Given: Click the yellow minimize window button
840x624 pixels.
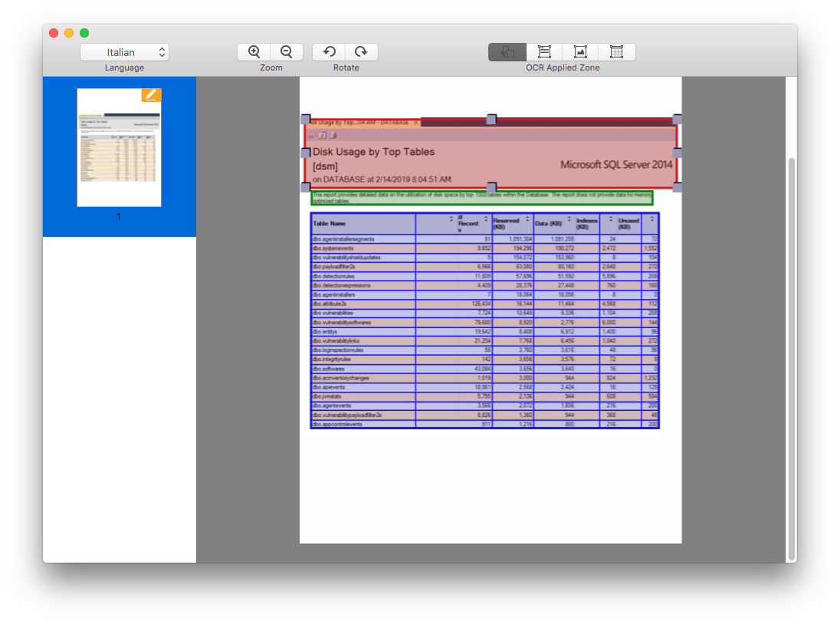Looking at the screenshot, I should 69,33.
